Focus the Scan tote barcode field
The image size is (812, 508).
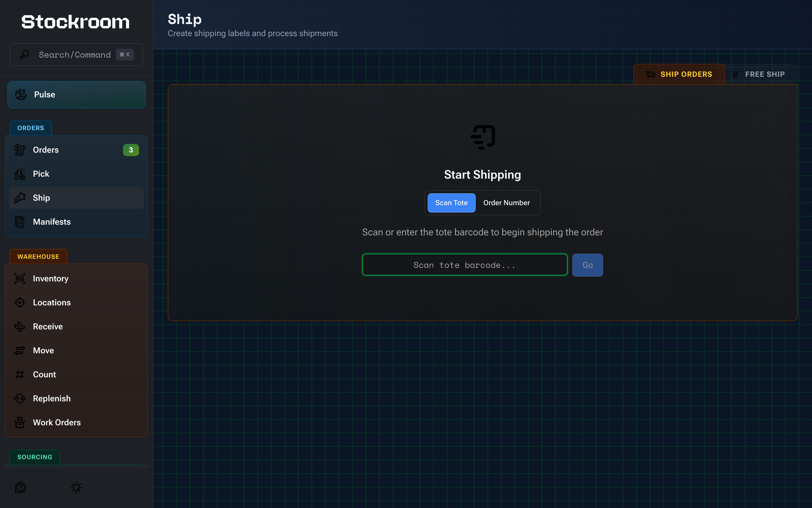click(x=465, y=265)
